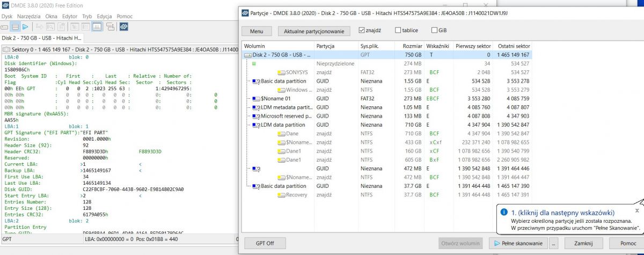Click the search-in-volume magnifier toolbar icon
The image size is (644, 255).
[x=50, y=26]
